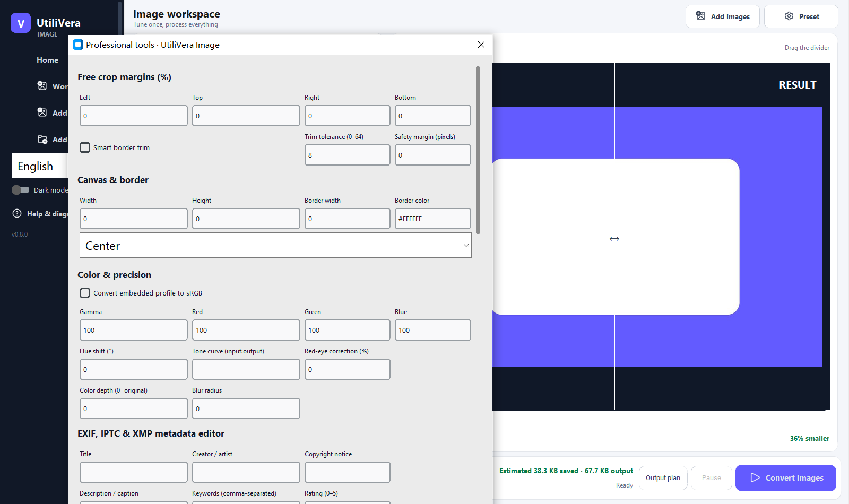Click the UtiliVera V logo icon
The height and width of the screenshot is (504, 849).
click(21, 23)
